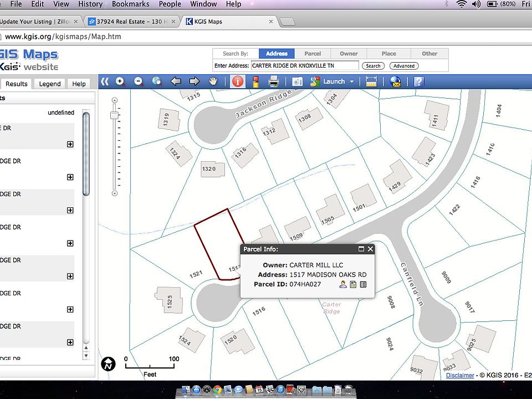Open the measure ruler tool
The height and width of the screenshot is (399, 532).
pyautogui.click(x=371, y=82)
